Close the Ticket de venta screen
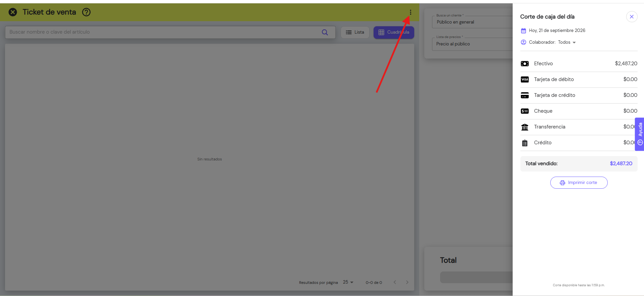644x296 pixels. pos(13,12)
